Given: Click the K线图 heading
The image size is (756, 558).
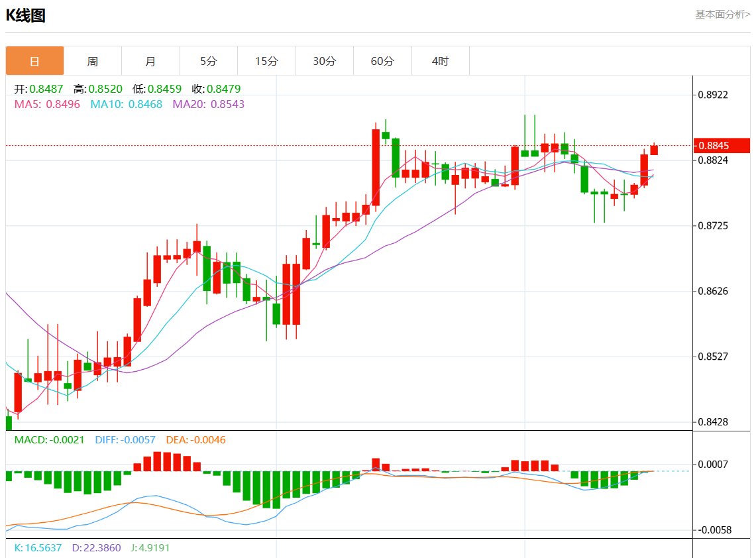Looking at the screenshot, I should point(26,15).
